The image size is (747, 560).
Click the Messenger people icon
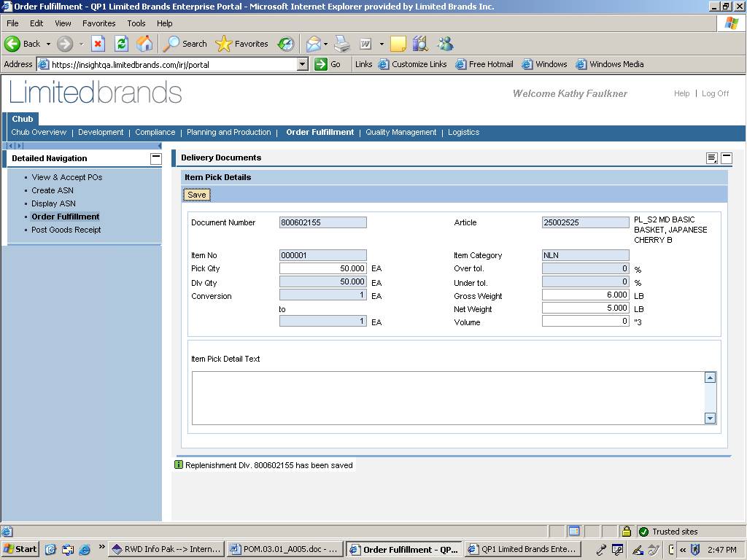[446, 44]
